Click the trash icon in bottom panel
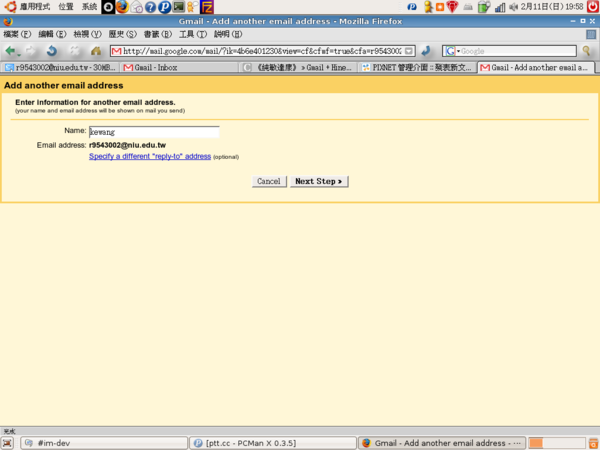Viewport: 600px width, 450px height. [593, 443]
